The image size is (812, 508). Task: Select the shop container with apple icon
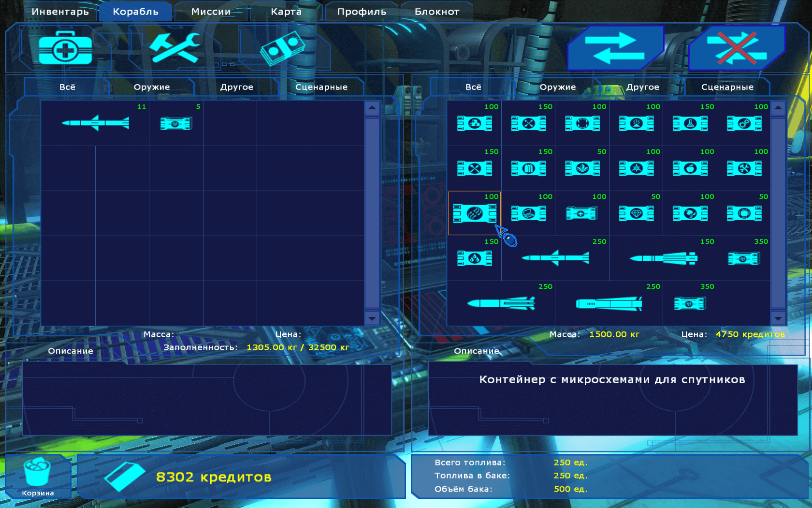(690, 168)
